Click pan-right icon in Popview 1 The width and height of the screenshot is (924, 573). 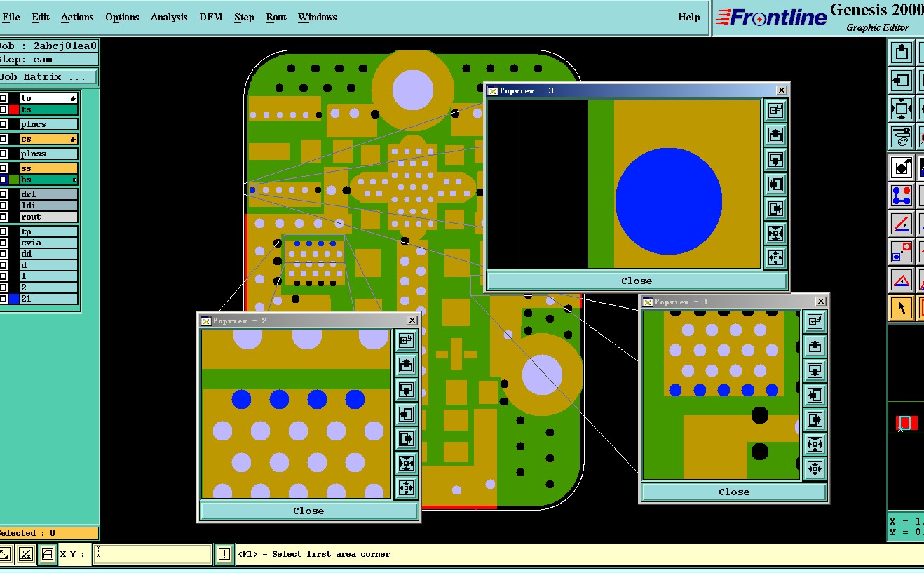pyautogui.click(x=815, y=419)
